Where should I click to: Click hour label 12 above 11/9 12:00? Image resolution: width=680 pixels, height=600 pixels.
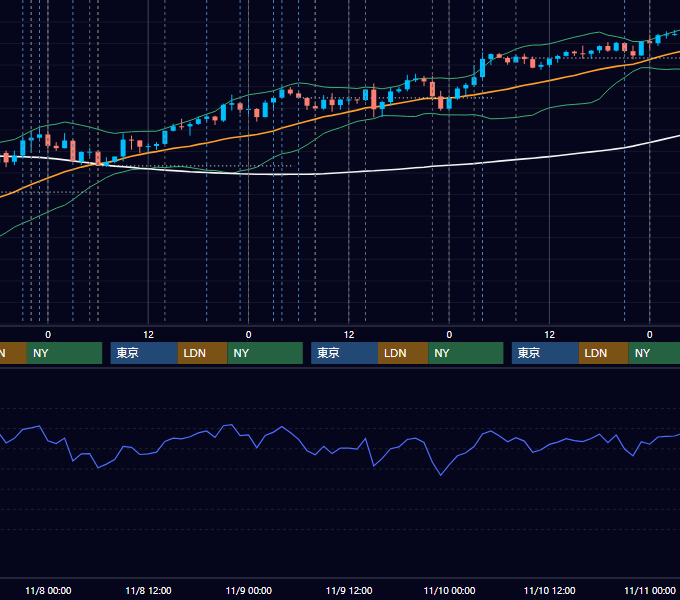(349, 335)
